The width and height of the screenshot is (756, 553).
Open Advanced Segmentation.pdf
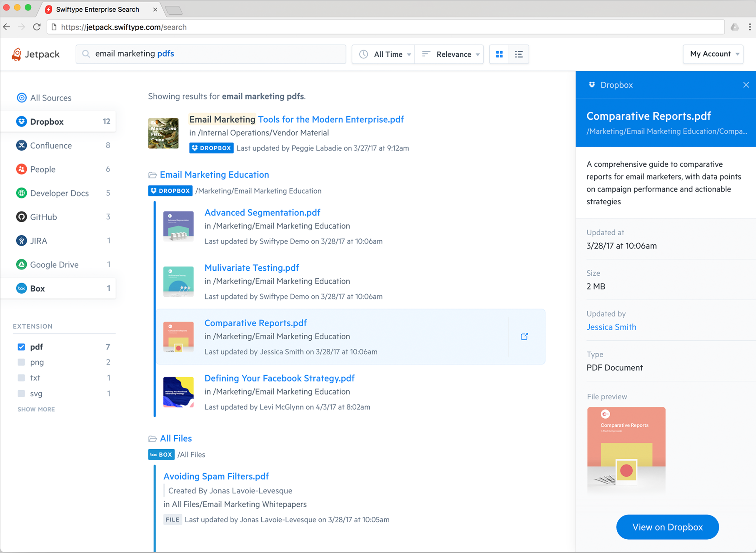(262, 212)
